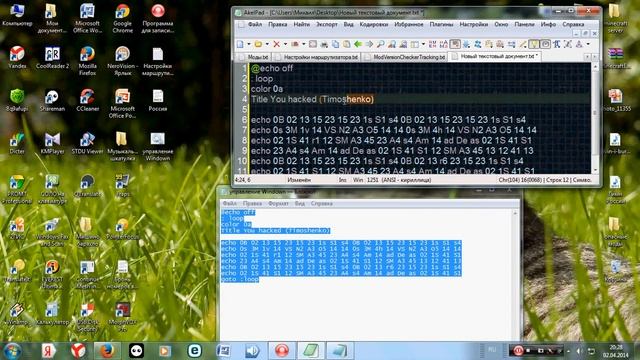Click the magnifier Find icon in toolbar

point(380,44)
